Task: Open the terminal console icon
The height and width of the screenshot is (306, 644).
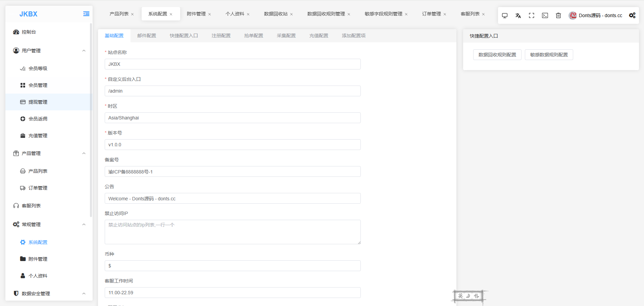Action: (x=545, y=15)
